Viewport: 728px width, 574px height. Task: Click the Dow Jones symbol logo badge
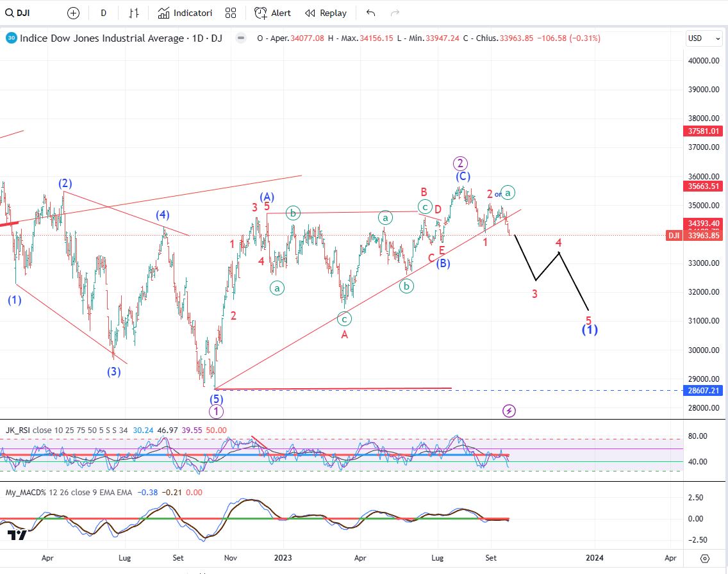11,38
